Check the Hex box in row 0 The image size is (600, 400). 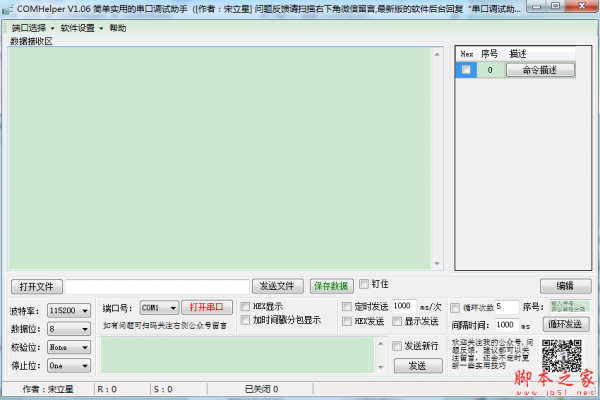466,70
